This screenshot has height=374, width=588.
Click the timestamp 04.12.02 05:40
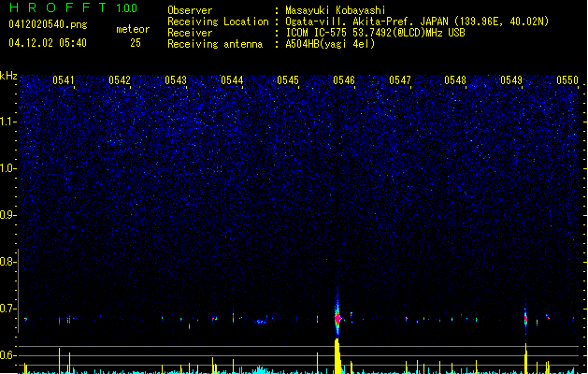point(48,43)
